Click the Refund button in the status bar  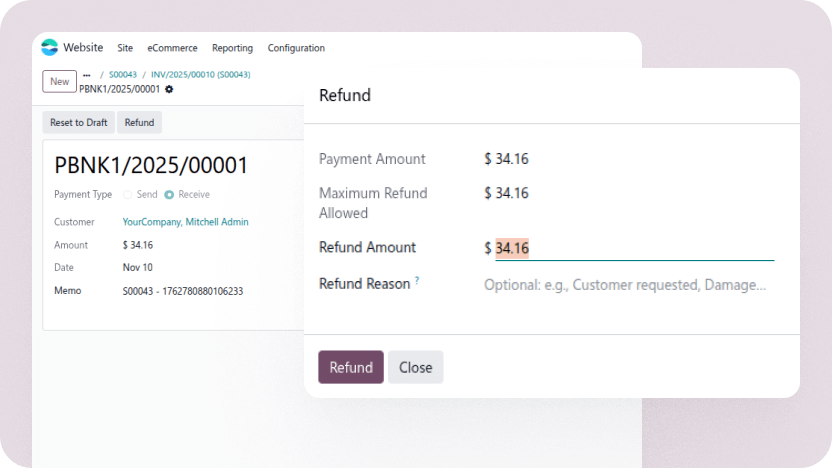click(139, 122)
